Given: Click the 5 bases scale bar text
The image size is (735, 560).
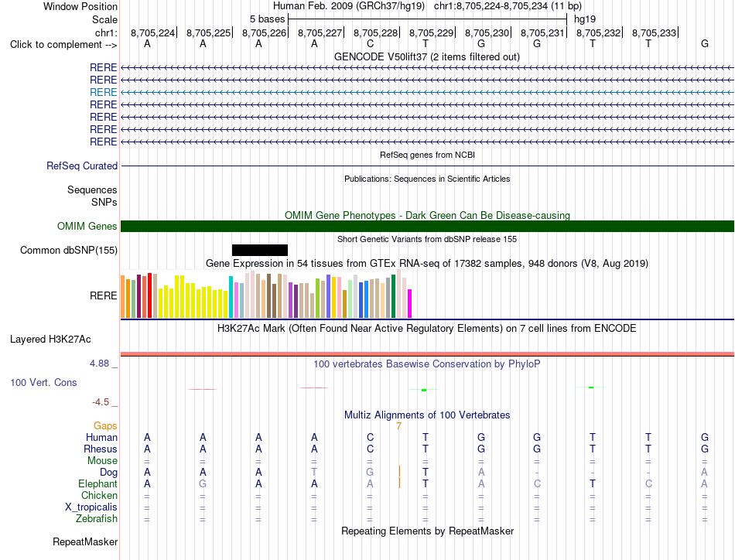Looking at the screenshot, I should click(267, 19).
